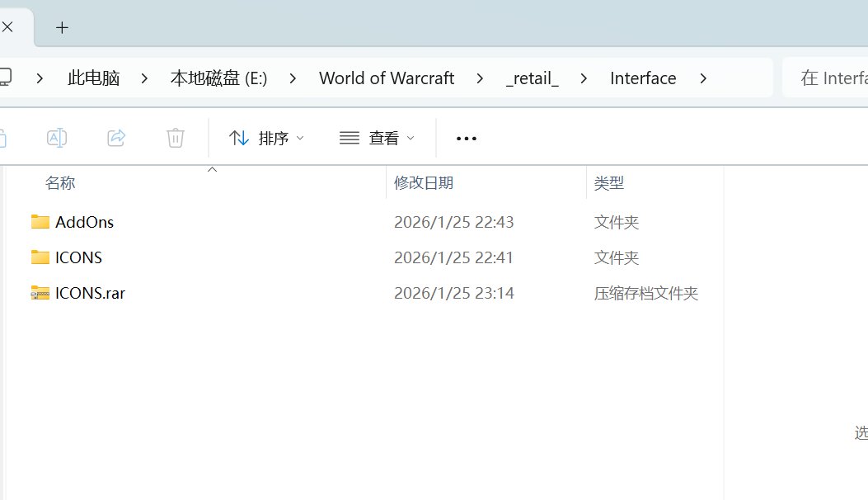Click the 类型 column header

tap(609, 183)
